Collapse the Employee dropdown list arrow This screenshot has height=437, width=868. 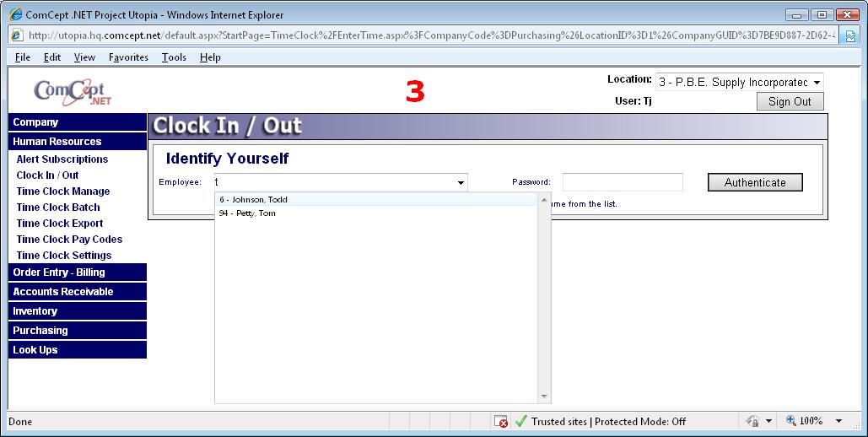[461, 182]
